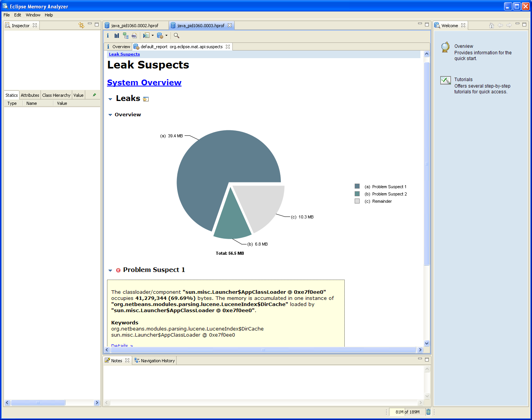Maximize the Welcome panel
The image size is (532, 420).
[524, 24]
